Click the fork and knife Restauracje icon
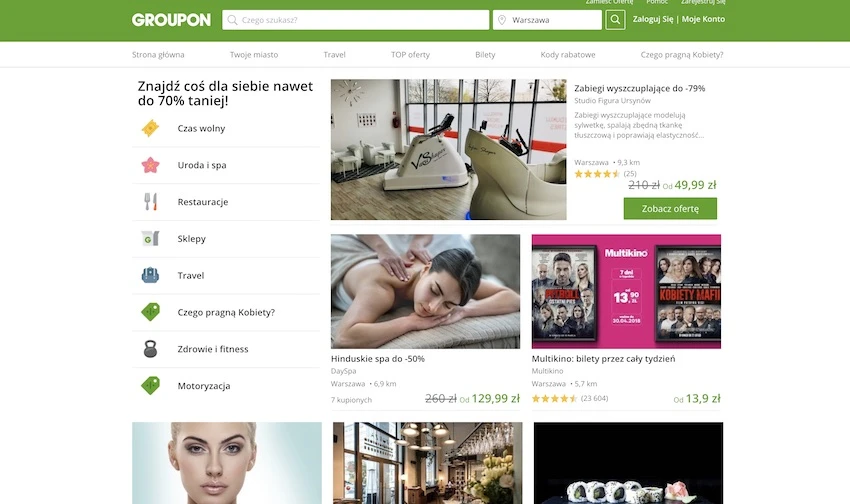850x504 pixels. click(x=150, y=202)
